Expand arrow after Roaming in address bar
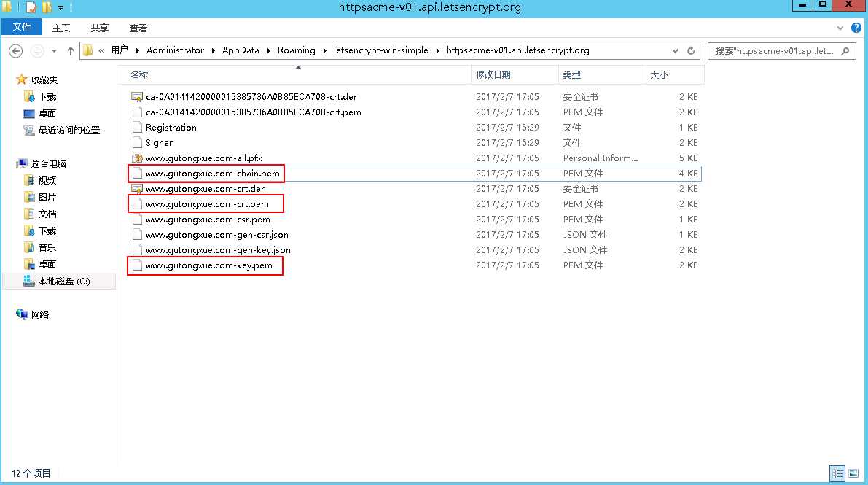The width and height of the screenshot is (868, 485). 324,50
